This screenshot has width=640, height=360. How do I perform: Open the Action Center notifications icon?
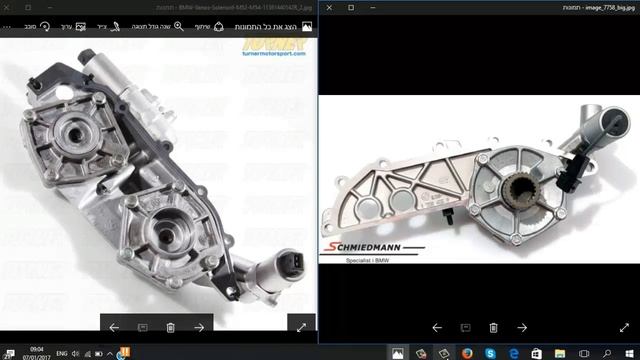click(x=9, y=353)
